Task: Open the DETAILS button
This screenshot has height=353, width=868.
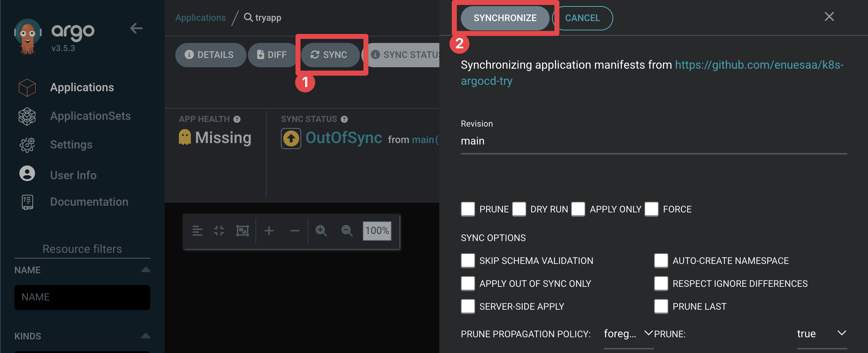Action: 210,55
